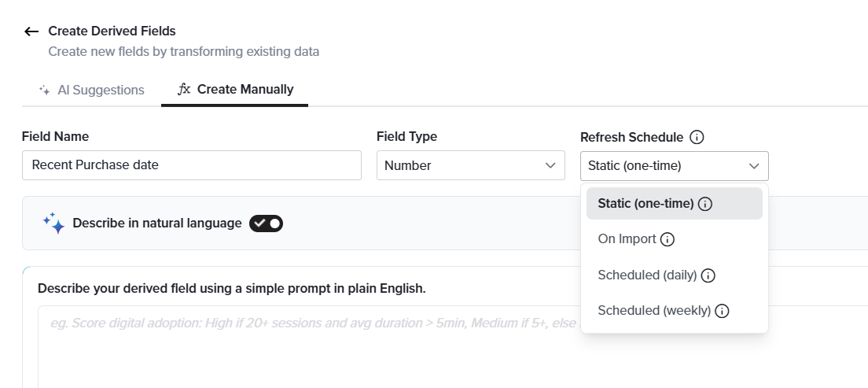The image size is (868, 388).
Task: Click the sparkle icon on AI Suggestions tab
Action: tap(45, 90)
